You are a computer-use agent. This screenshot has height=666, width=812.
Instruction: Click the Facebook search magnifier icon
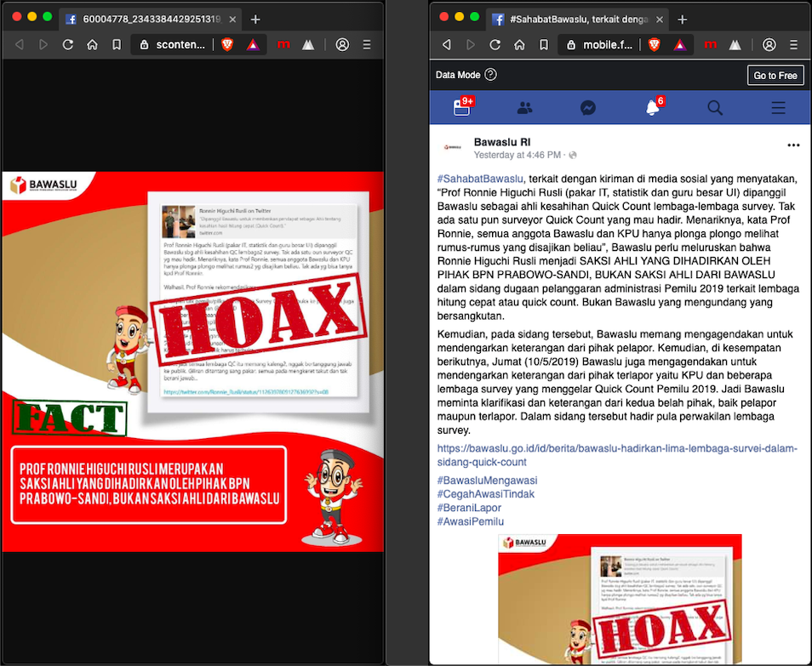pyautogui.click(x=715, y=107)
